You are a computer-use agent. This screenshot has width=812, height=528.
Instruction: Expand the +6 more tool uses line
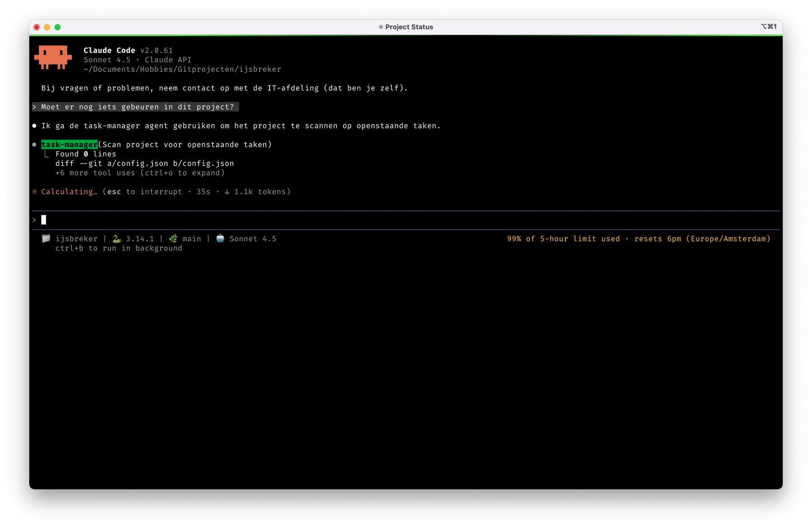(140, 173)
